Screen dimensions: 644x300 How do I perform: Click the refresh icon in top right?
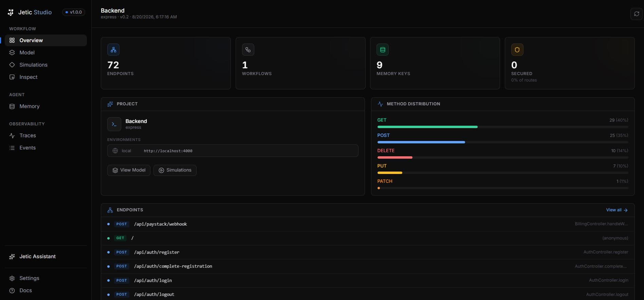(x=637, y=14)
